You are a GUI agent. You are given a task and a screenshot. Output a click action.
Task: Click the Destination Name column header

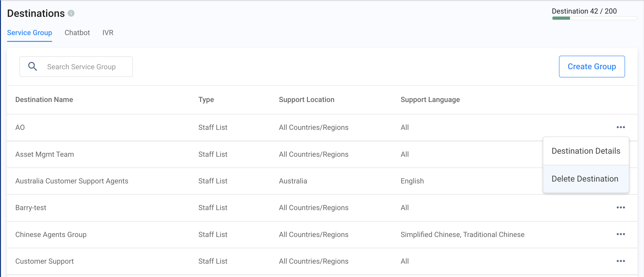[44, 99]
